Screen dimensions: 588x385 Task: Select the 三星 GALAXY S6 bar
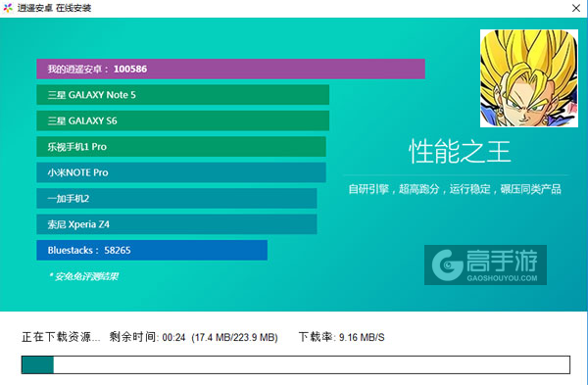[x=182, y=120]
